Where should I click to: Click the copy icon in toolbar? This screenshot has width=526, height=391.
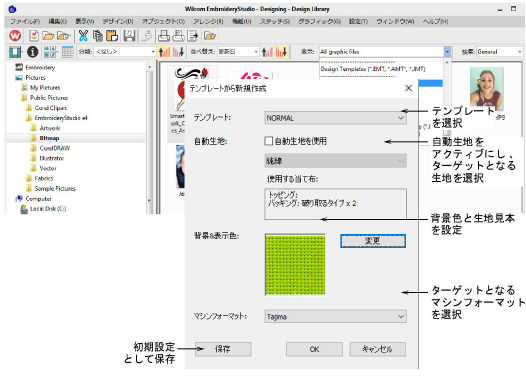[98, 35]
